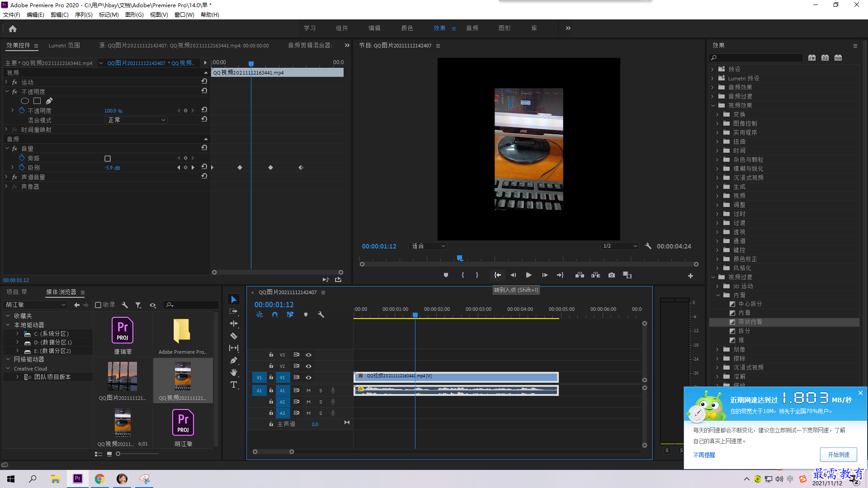
Task: Open the Button Editor plus icon
Action: 690,276
